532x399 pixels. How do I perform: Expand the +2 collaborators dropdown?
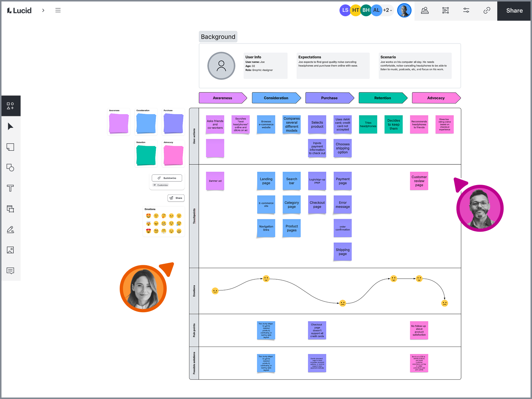[x=388, y=10]
